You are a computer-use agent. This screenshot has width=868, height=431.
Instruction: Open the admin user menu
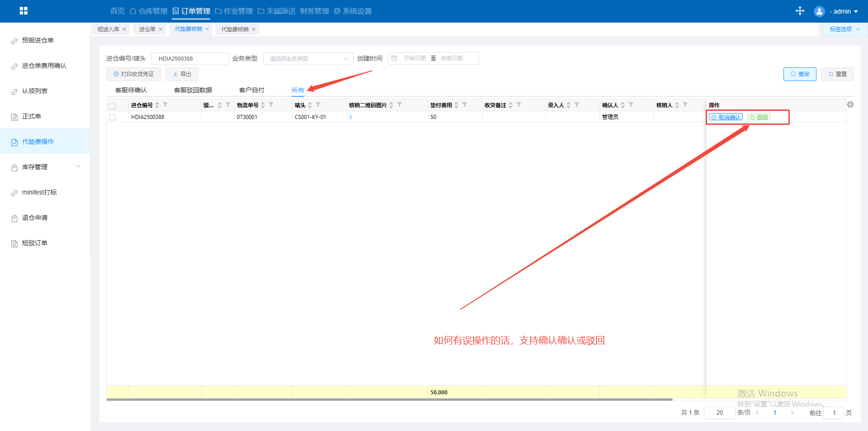(836, 11)
